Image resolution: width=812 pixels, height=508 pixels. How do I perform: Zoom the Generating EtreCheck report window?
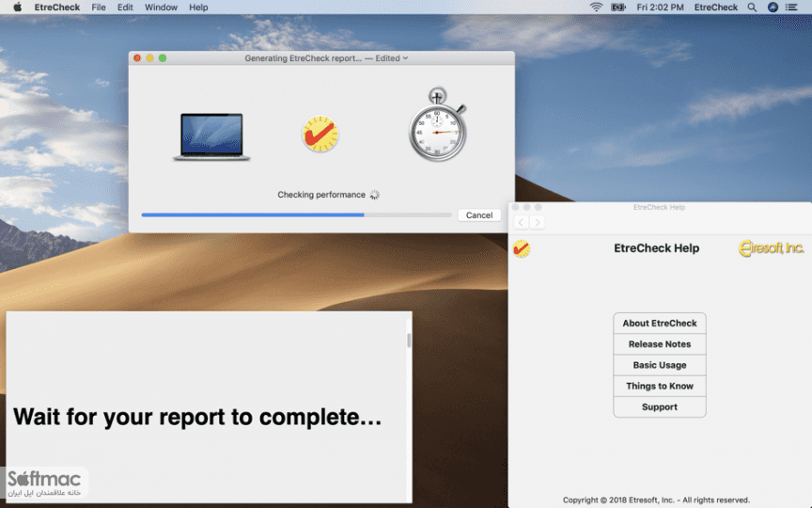click(163, 58)
